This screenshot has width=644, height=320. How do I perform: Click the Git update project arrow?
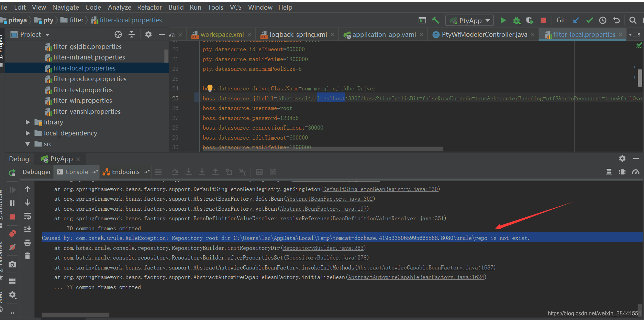[576, 21]
